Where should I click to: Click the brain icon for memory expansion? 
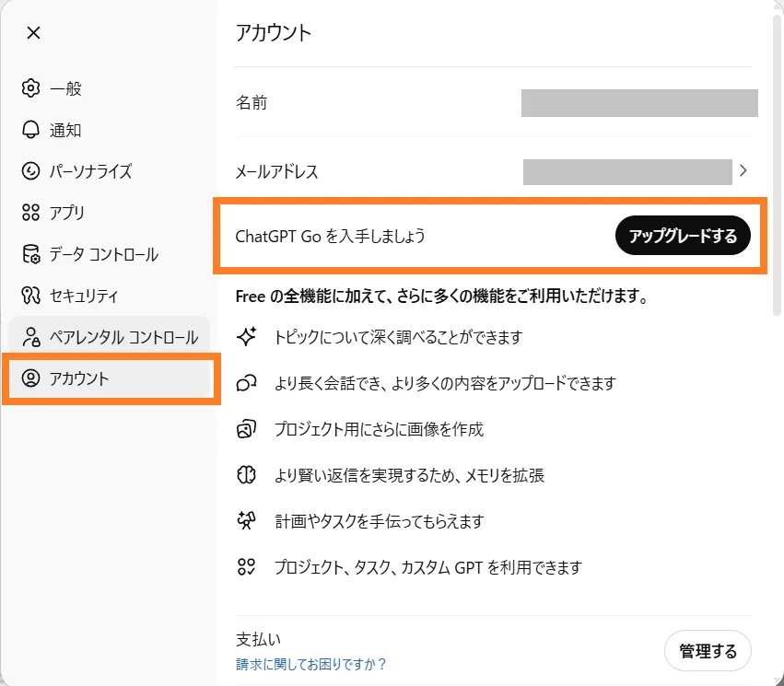(246, 475)
